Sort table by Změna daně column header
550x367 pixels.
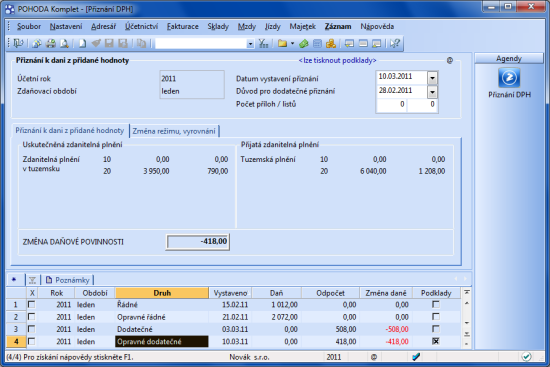[x=386, y=293]
